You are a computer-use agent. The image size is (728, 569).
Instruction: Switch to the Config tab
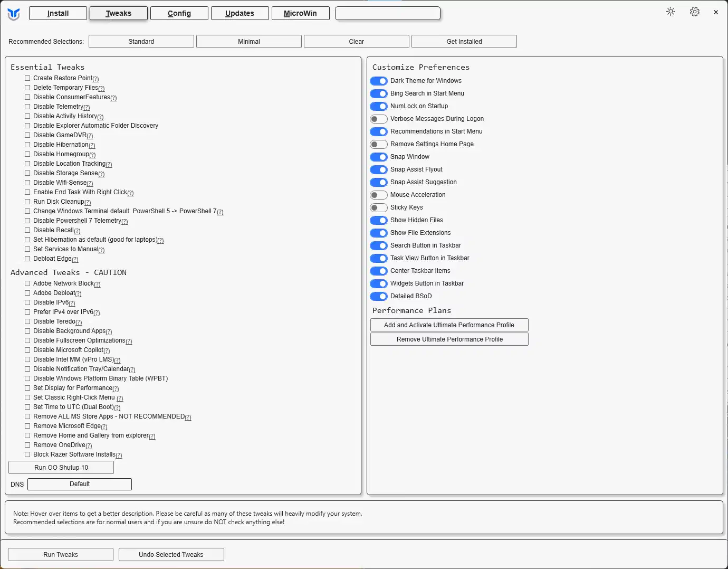click(x=179, y=13)
